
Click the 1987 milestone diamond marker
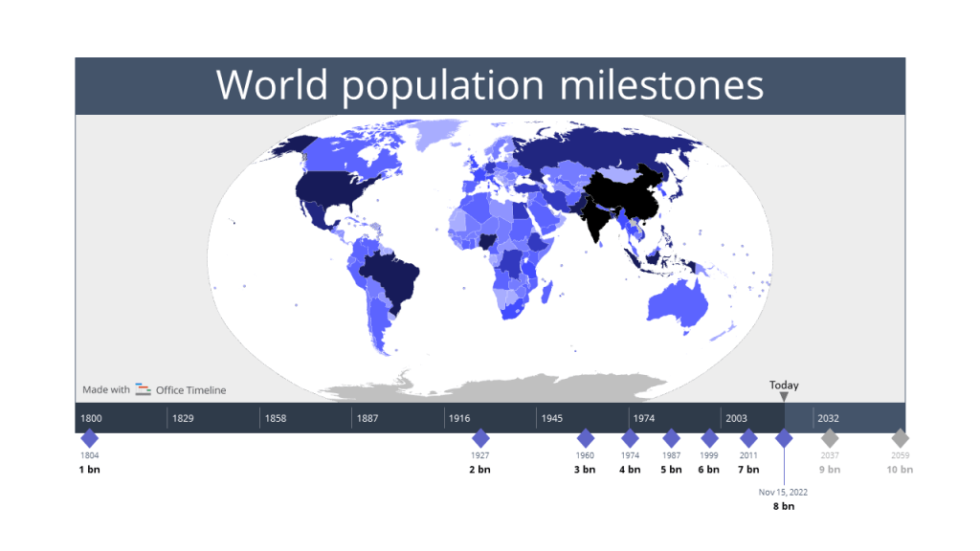(x=671, y=440)
